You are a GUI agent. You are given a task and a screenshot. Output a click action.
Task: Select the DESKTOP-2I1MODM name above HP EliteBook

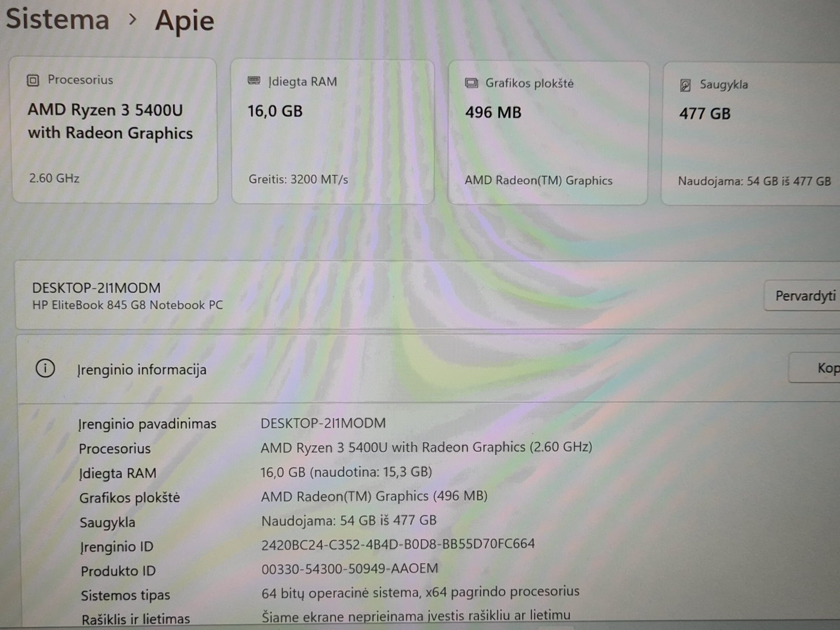pyautogui.click(x=97, y=288)
